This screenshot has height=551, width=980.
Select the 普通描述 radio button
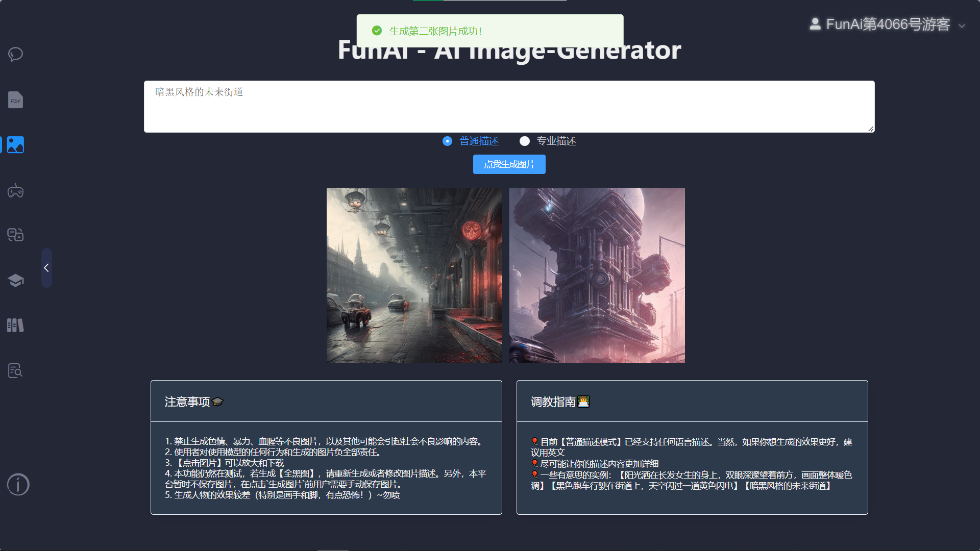[447, 141]
